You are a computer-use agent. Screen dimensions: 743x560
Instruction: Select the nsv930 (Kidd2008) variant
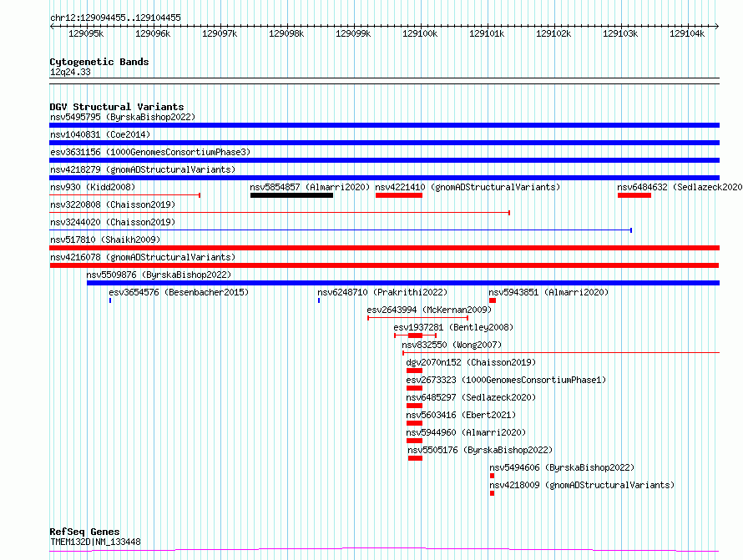coord(125,194)
